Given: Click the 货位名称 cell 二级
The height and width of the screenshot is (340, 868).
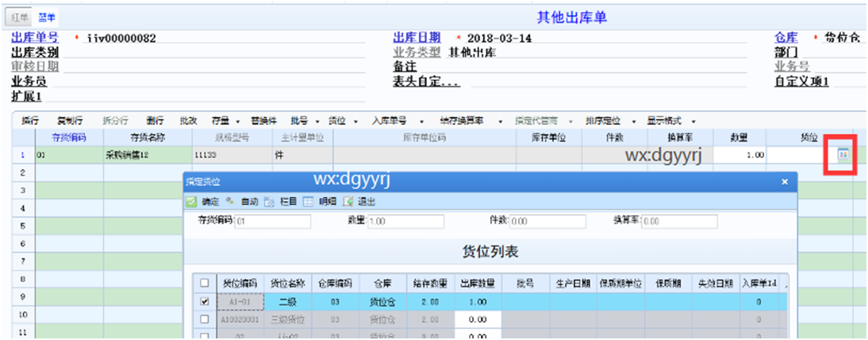Looking at the screenshot, I should coord(288,301).
